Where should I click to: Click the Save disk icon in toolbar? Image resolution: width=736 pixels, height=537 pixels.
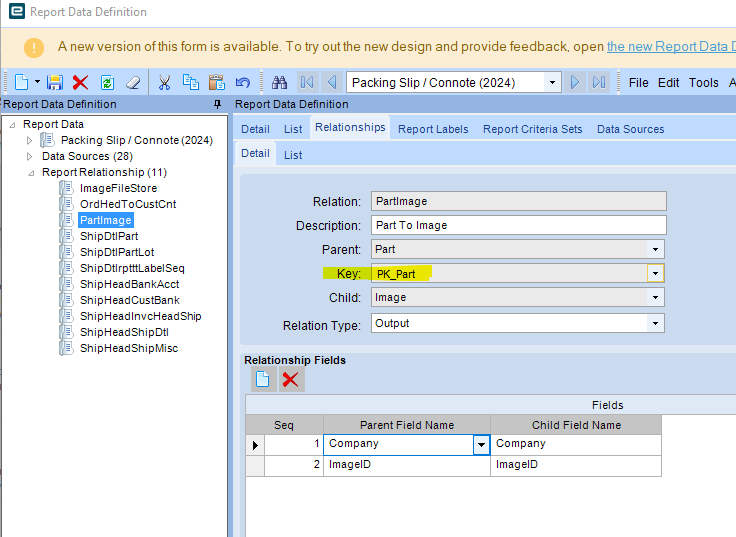pyautogui.click(x=55, y=82)
